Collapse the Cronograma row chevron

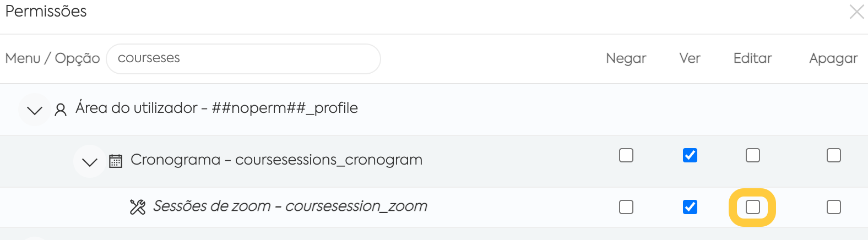pos(89,161)
